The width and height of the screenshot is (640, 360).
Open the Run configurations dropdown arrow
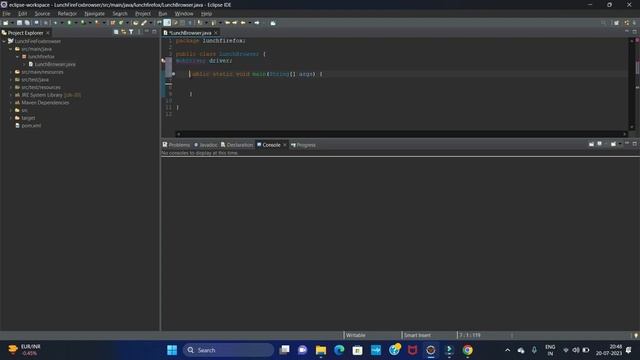tap(76, 23)
